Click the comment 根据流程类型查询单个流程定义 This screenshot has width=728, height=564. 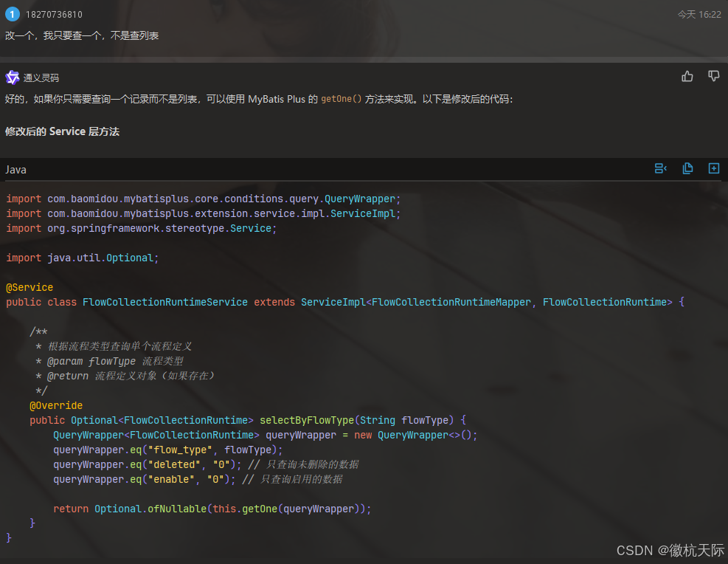pos(119,346)
